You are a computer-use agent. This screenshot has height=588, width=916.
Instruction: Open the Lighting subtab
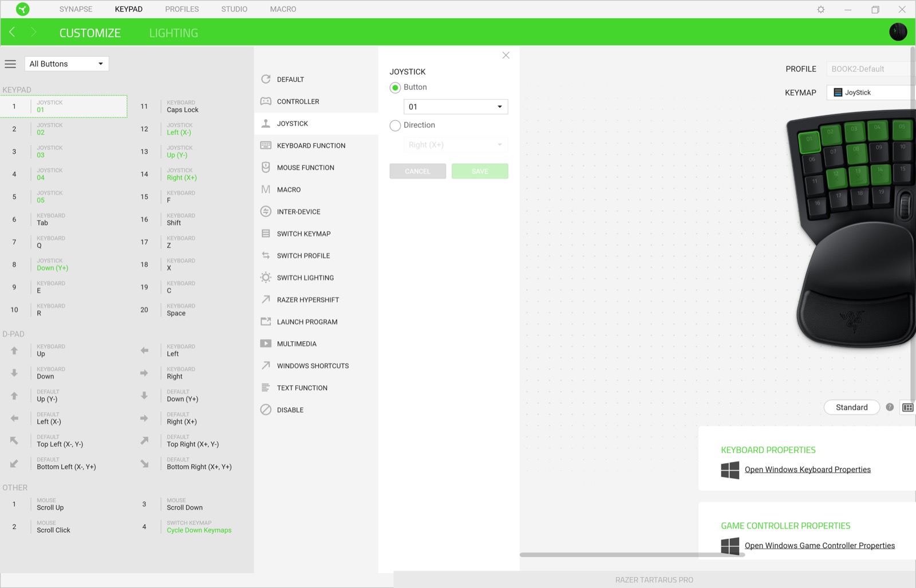click(x=173, y=33)
